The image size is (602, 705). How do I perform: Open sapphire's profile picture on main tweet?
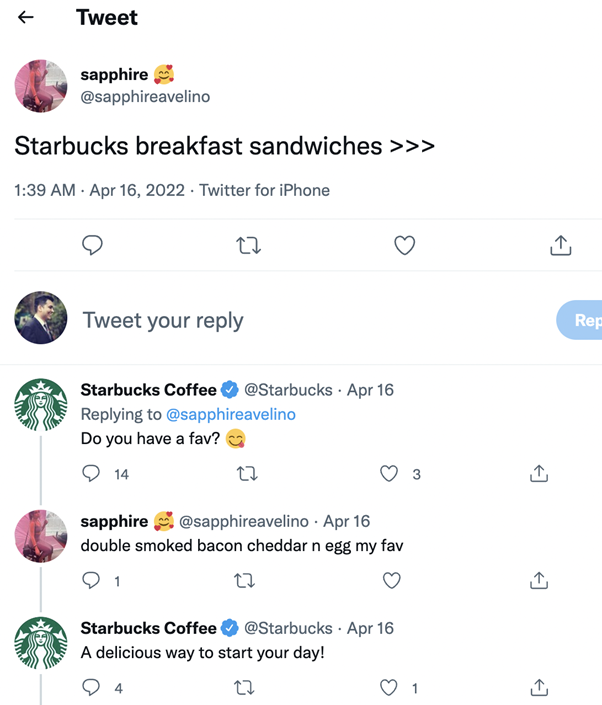[x=41, y=85]
